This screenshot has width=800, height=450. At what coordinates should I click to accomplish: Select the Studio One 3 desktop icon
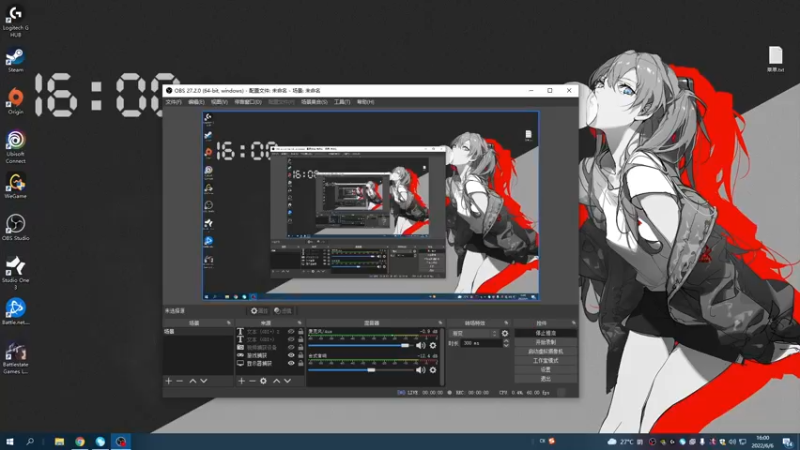point(15,272)
